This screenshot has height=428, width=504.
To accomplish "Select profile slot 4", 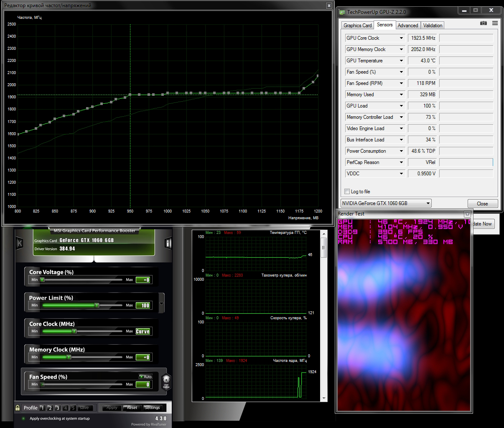I will (66, 408).
